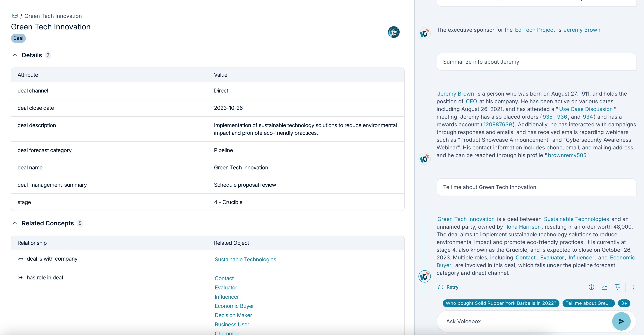Open the Decision Maker role link
This screenshot has width=644, height=335.
coord(233,315)
